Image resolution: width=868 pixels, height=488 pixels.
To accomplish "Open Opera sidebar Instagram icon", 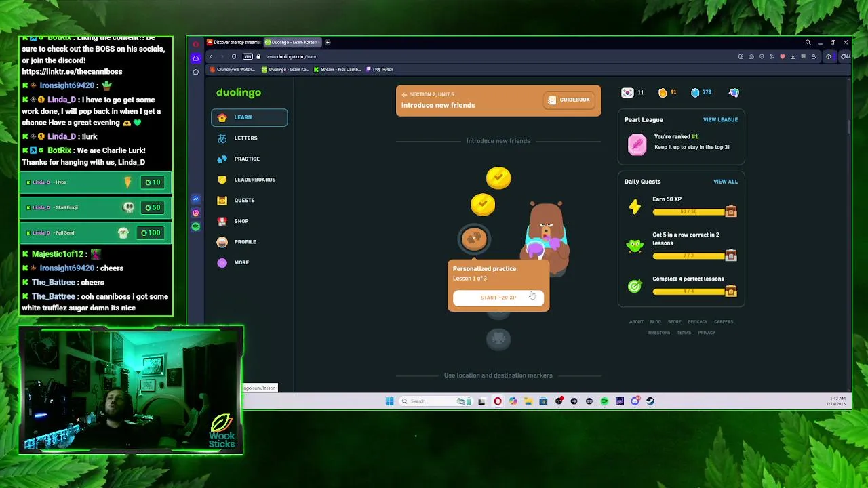I will coord(195,213).
